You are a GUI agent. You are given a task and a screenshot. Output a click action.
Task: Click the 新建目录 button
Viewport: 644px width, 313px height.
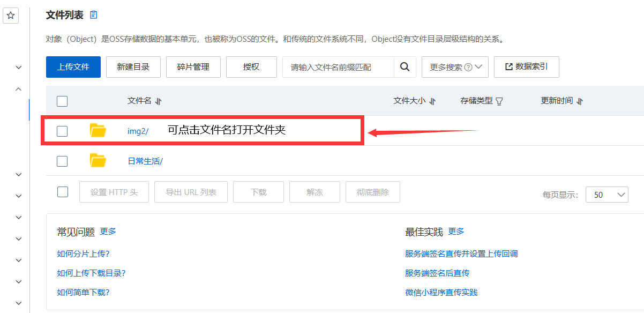[x=133, y=67]
